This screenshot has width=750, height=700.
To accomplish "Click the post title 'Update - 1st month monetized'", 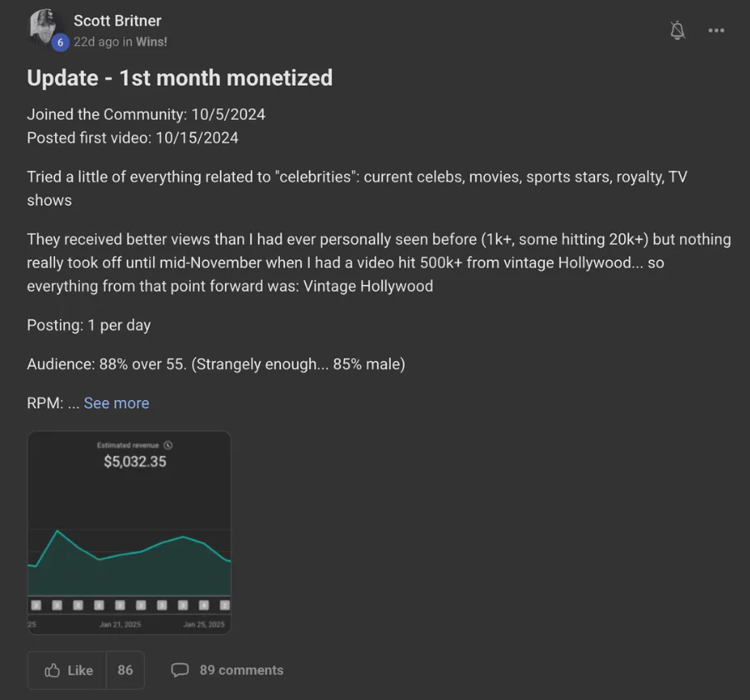I will click(180, 77).
